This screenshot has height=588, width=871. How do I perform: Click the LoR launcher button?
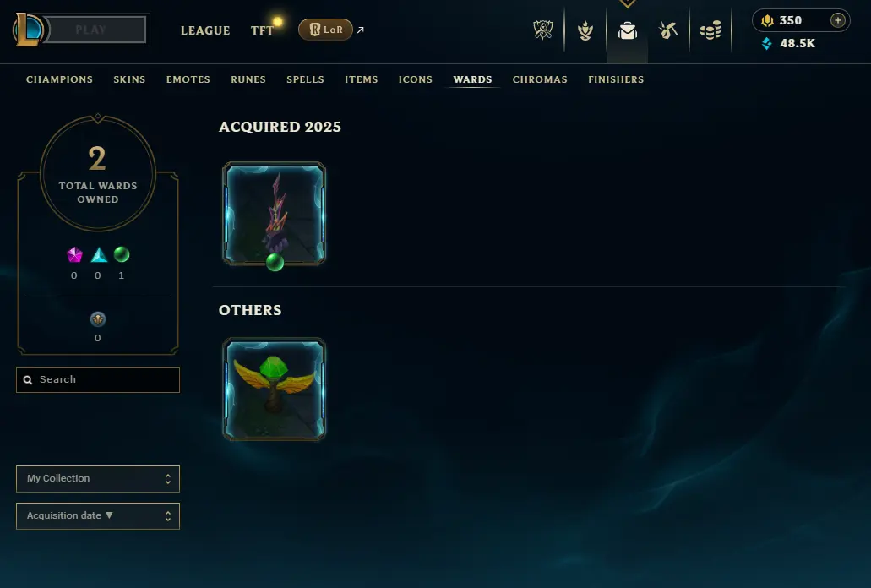point(325,30)
